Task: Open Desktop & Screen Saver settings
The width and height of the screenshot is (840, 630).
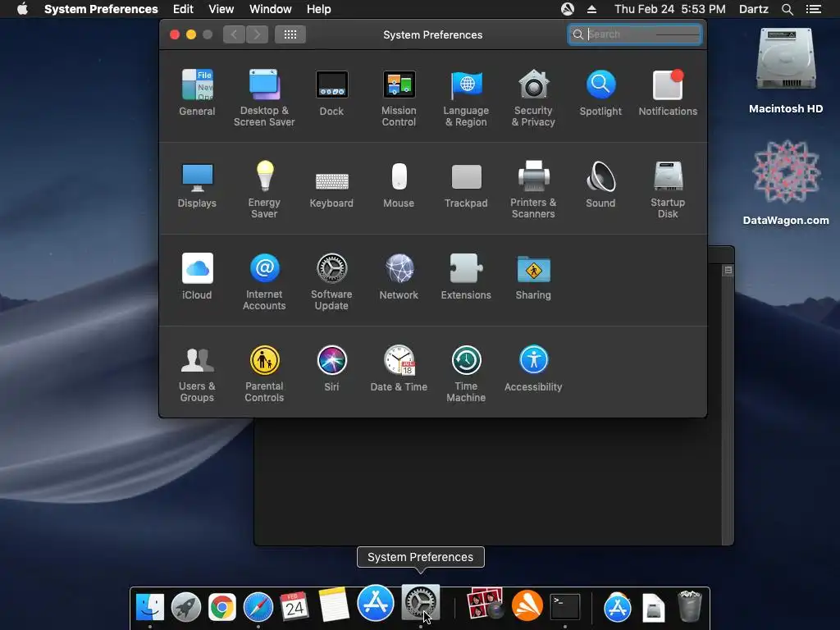Action: pos(264,98)
